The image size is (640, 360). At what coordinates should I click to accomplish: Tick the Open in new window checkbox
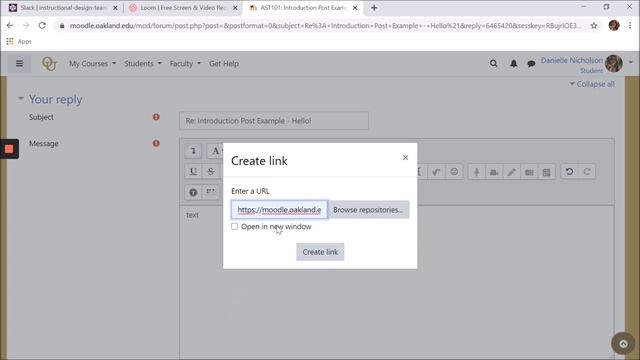click(234, 227)
